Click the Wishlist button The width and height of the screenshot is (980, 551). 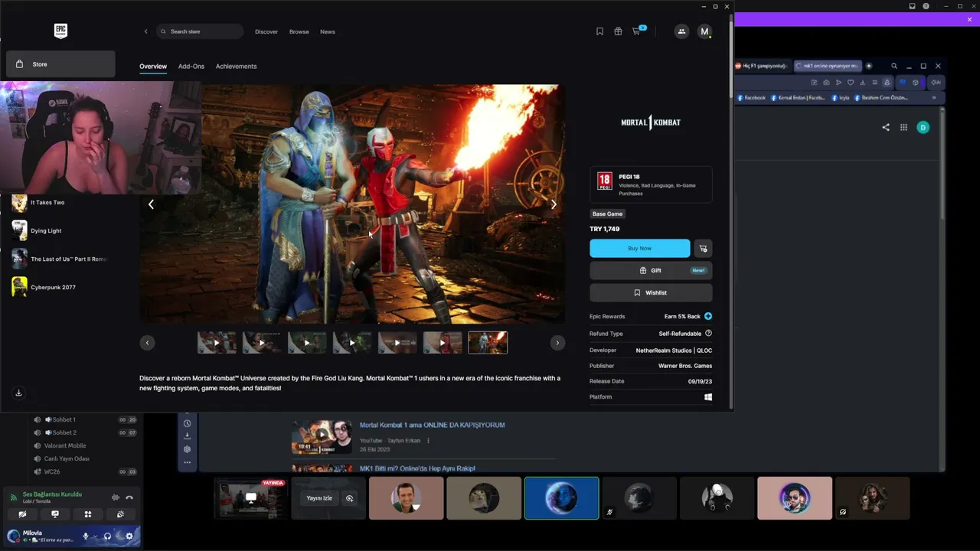point(651,292)
